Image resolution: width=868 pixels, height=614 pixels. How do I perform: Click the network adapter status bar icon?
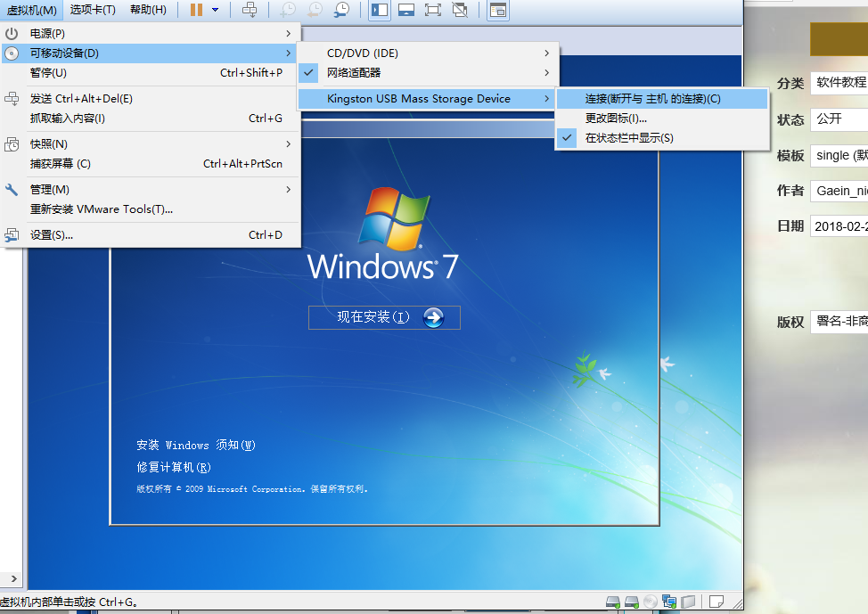669,602
